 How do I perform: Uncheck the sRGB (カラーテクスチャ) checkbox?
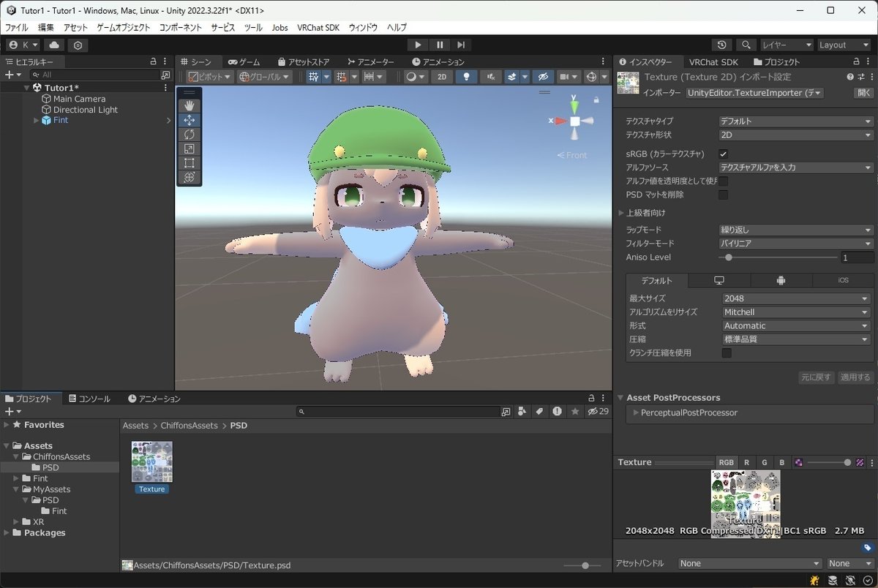[x=724, y=154]
